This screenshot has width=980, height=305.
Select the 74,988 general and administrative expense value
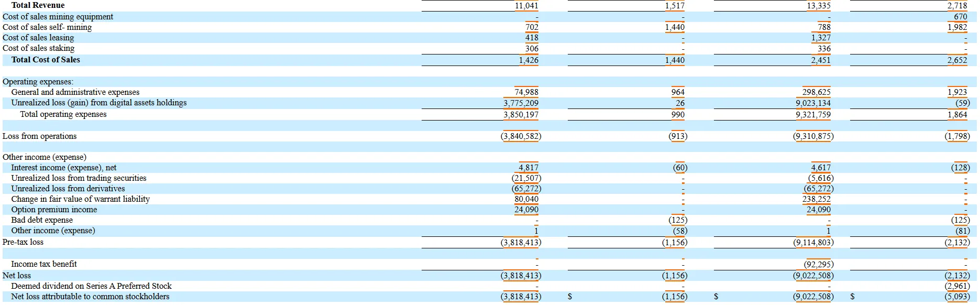pos(526,92)
